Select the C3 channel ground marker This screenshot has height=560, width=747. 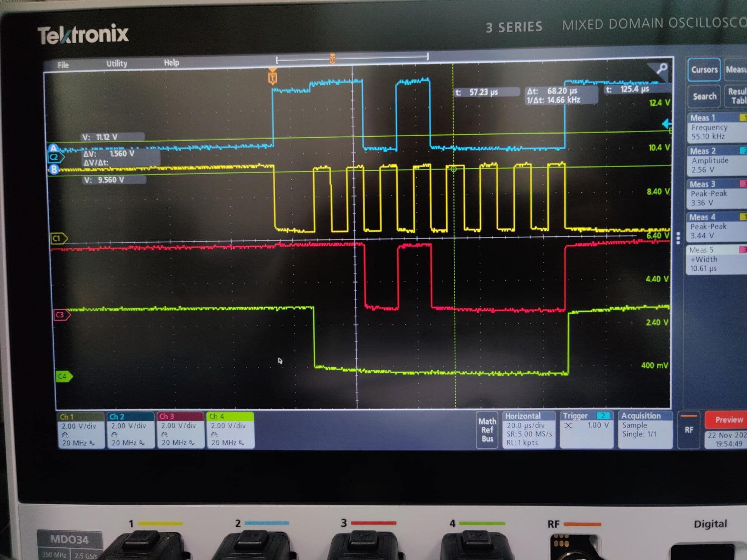tap(61, 315)
